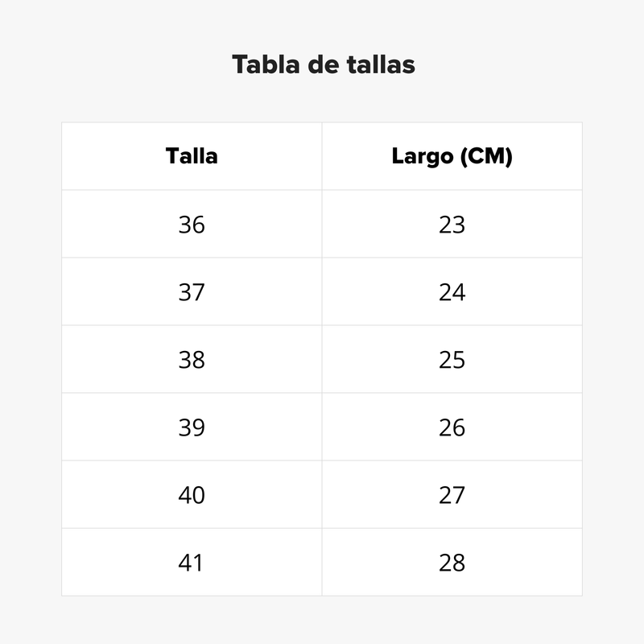Click the size 36 cell
This screenshot has width=644, height=644.
192,225
